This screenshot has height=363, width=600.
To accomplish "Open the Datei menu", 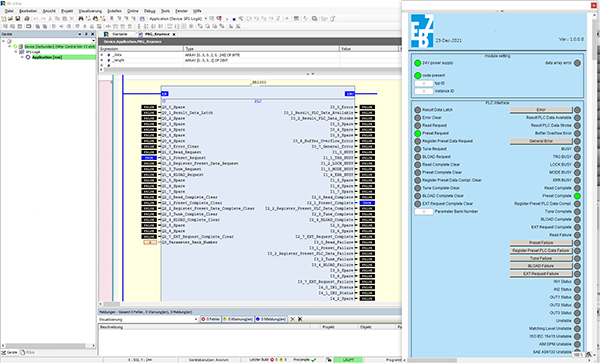I will (9, 11).
